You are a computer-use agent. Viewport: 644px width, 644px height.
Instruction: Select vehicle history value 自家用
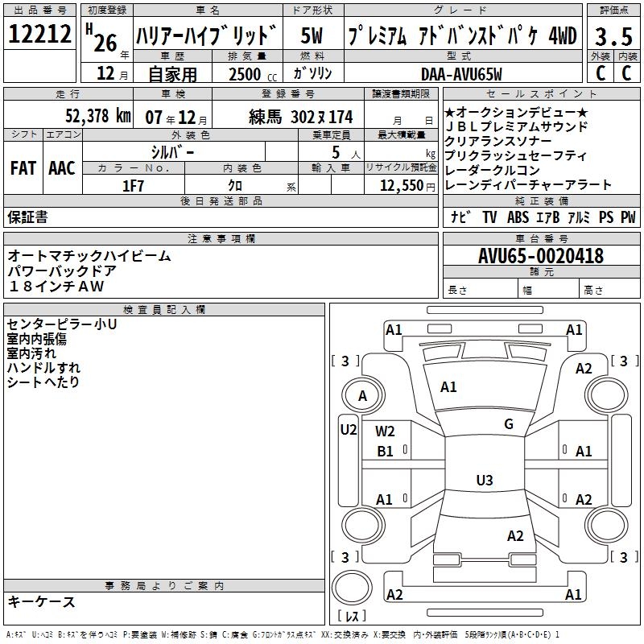pos(172,74)
